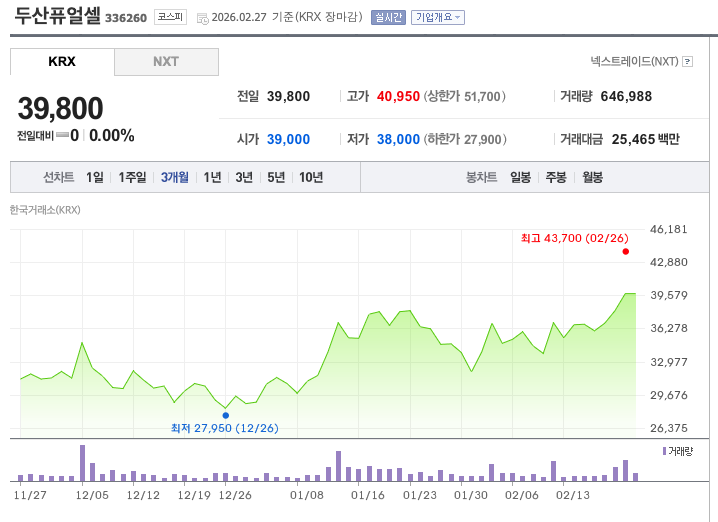Click the 하한가 27,900 text
Image resolution: width=718 pixels, height=522 pixels.
click(465, 139)
